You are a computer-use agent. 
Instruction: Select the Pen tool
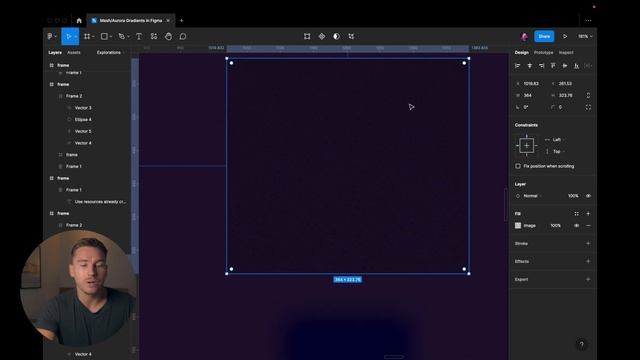[x=121, y=36]
